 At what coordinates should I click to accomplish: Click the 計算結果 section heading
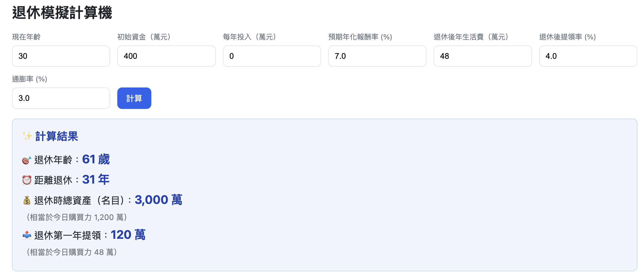[x=56, y=136]
